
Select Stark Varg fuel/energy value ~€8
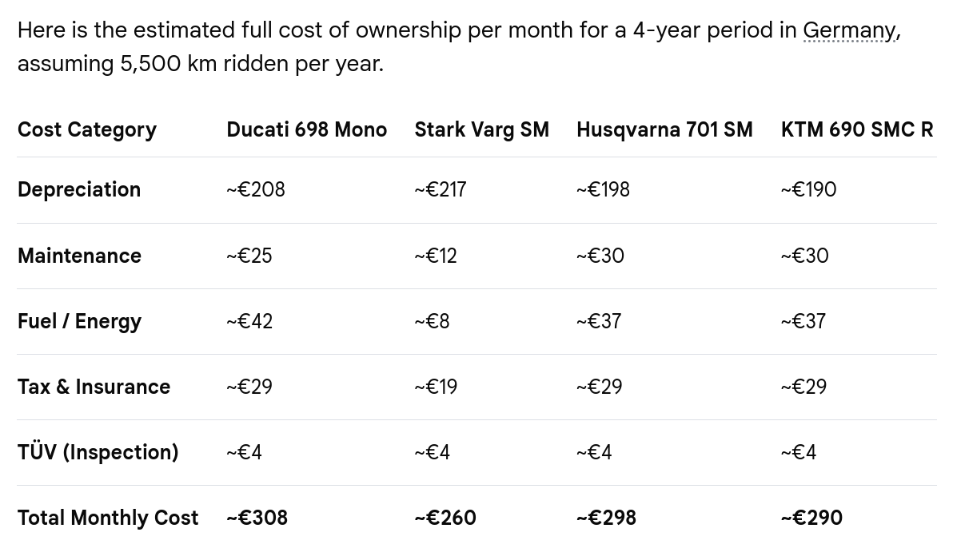[x=432, y=321]
